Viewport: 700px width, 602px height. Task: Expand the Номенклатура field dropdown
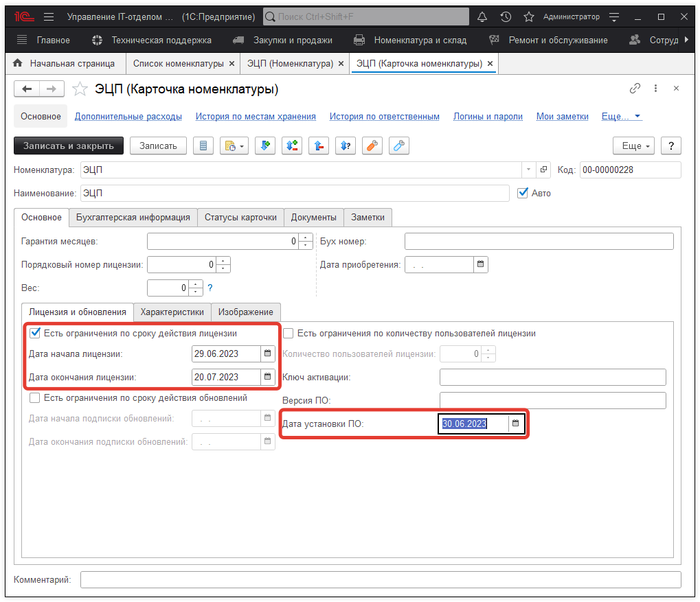528,170
